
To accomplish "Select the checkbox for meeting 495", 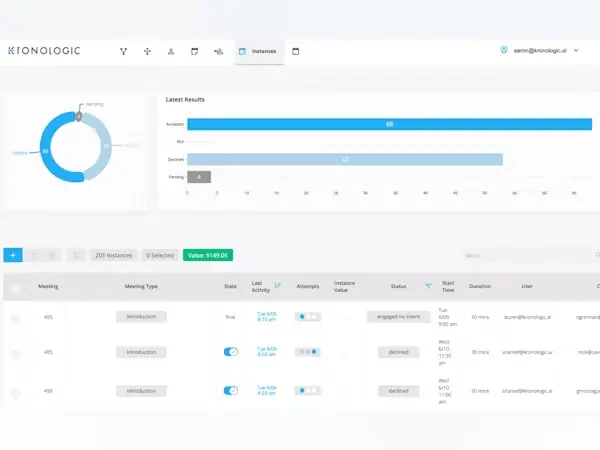I will 15,318.
